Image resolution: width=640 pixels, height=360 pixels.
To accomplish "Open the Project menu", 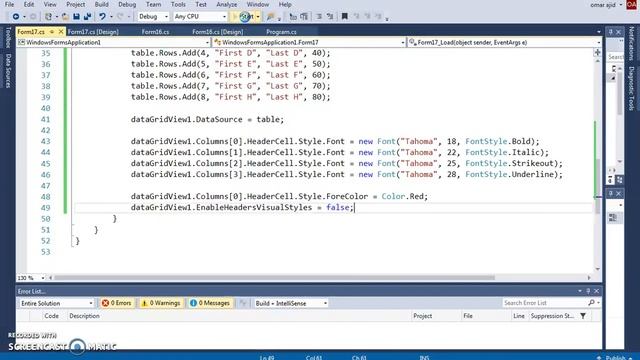I will click(76, 4).
